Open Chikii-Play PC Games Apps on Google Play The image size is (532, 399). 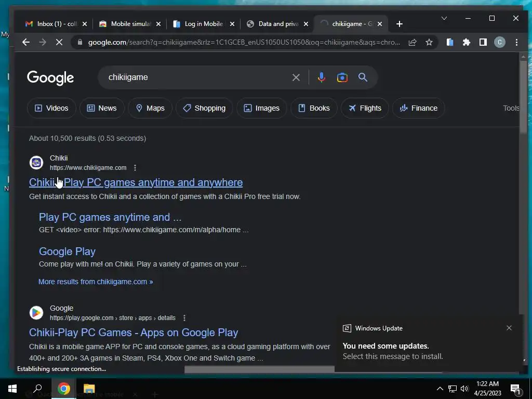tap(134, 332)
